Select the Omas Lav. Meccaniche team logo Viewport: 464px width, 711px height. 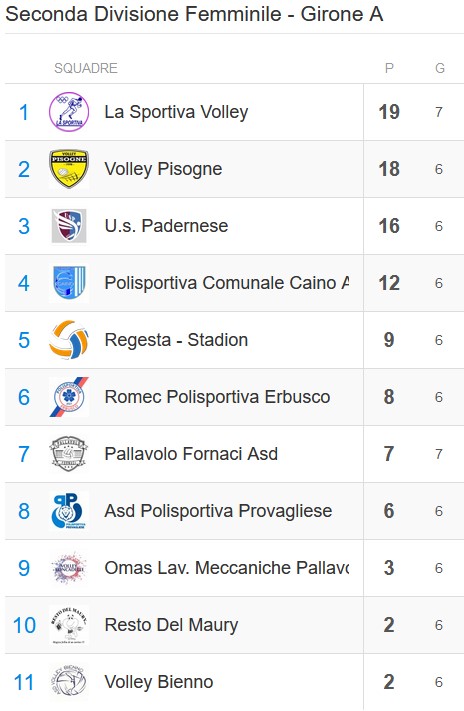pyautogui.click(x=69, y=568)
